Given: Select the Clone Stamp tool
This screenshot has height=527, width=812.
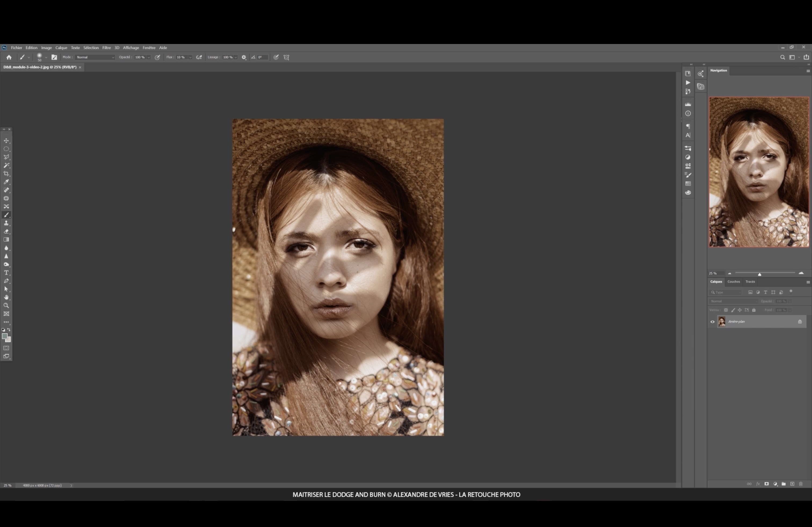Looking at the screenshot, I should click(6, 223).
